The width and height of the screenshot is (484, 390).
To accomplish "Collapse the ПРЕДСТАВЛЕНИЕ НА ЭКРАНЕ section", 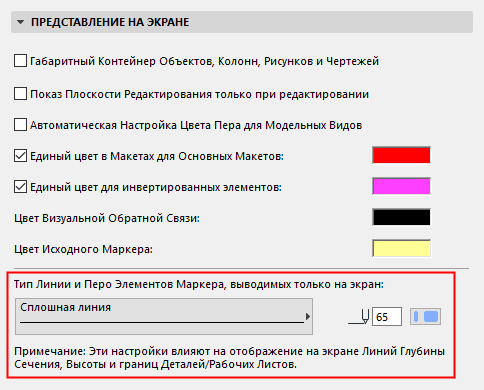I will (21, 22).
